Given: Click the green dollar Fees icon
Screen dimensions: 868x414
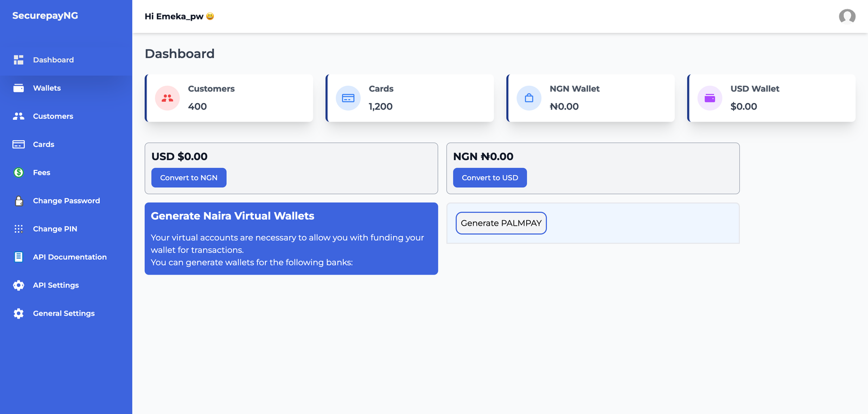Looking at the screenshot, I should tap(18, 173).
